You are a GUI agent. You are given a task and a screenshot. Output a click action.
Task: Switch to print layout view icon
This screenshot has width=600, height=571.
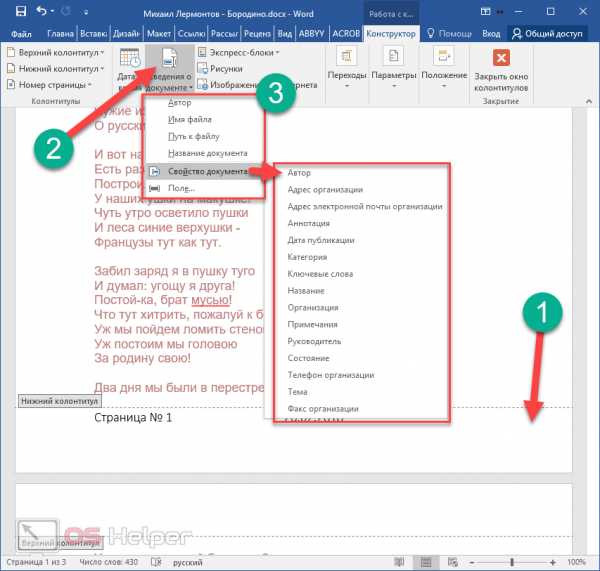point(426,562)
